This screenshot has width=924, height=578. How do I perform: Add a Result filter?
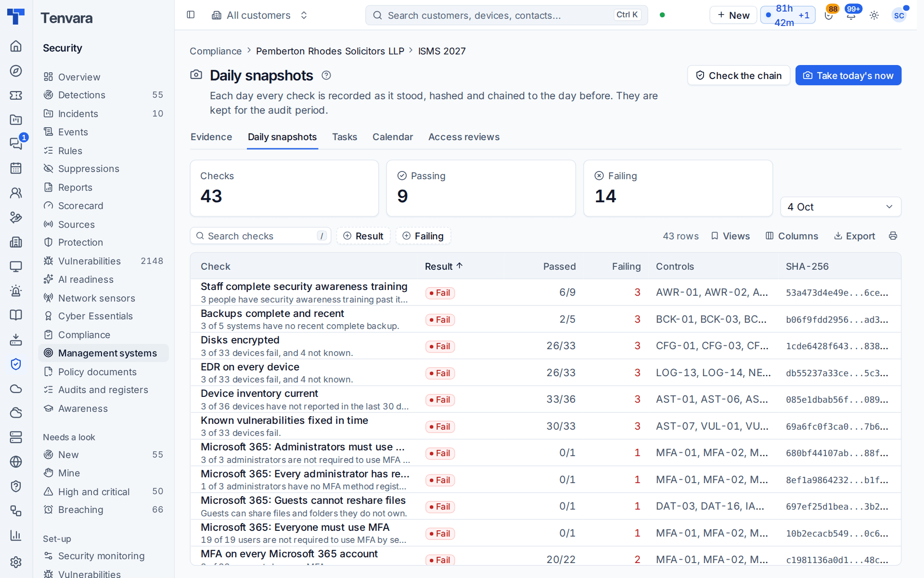pyautogui.click(x=363, y=236)
